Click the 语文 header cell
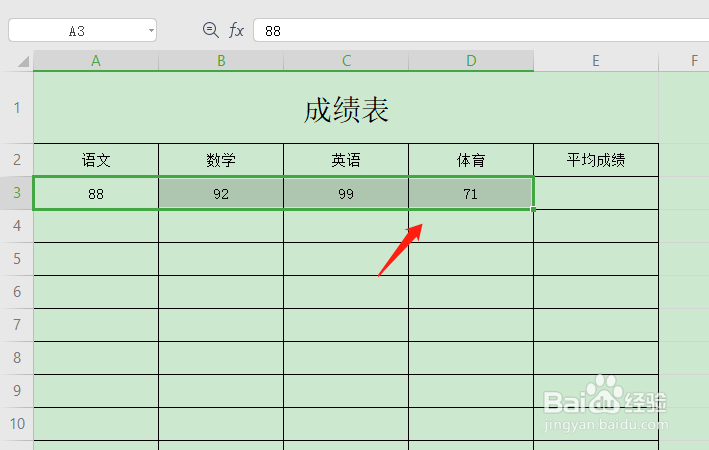709x450 pixels. (96, 160)
